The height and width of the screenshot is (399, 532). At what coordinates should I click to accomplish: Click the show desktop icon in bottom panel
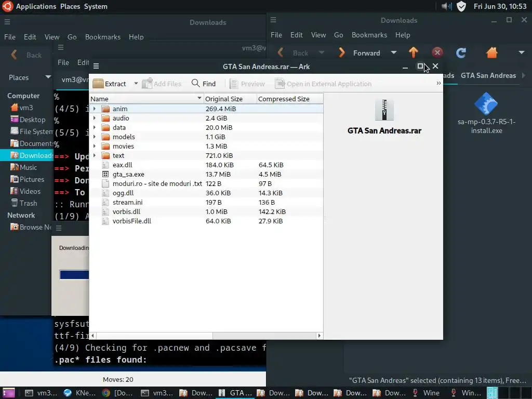pyautogui.click(x=8, y=393)
